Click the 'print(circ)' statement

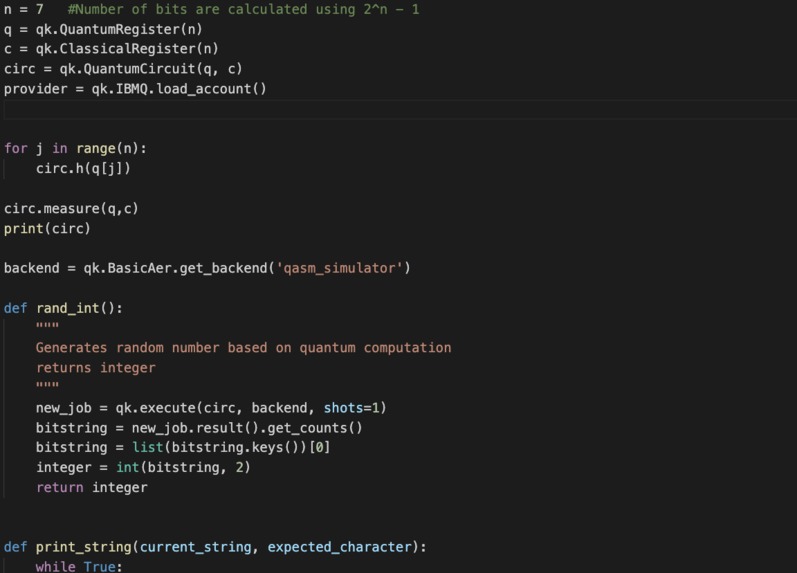(47, 229)
